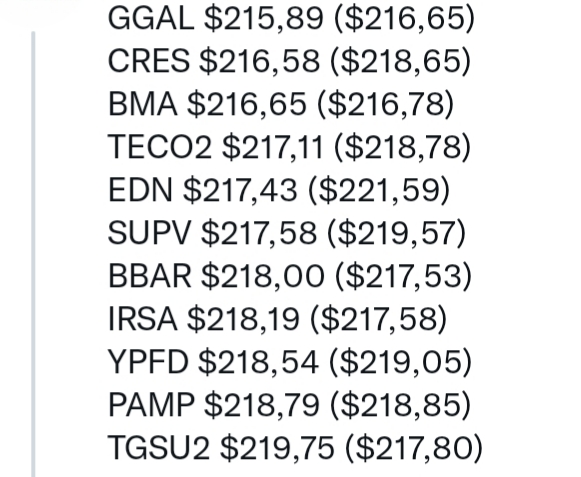The width and height of the screenshot is (581, 477).
Task: Click the ($218,65) value beside CRES
Action: 400,62
